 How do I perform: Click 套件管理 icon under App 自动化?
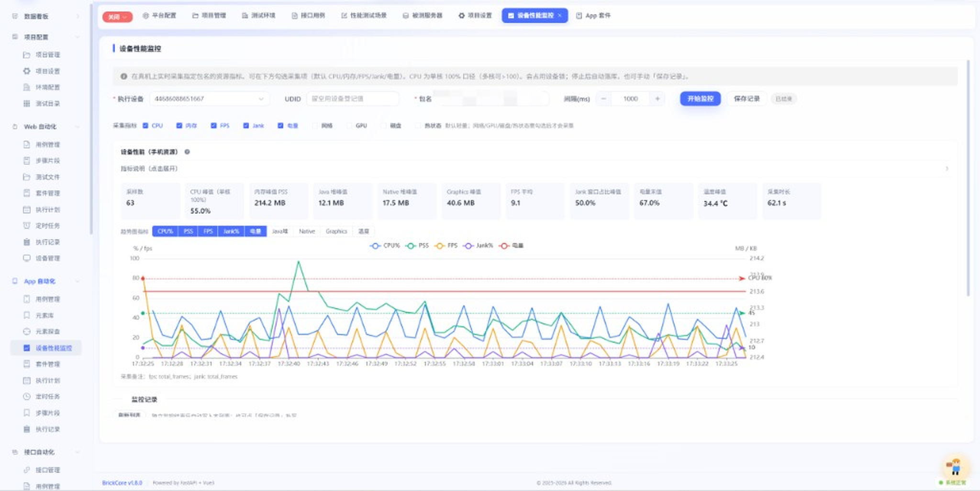(27, 364)
